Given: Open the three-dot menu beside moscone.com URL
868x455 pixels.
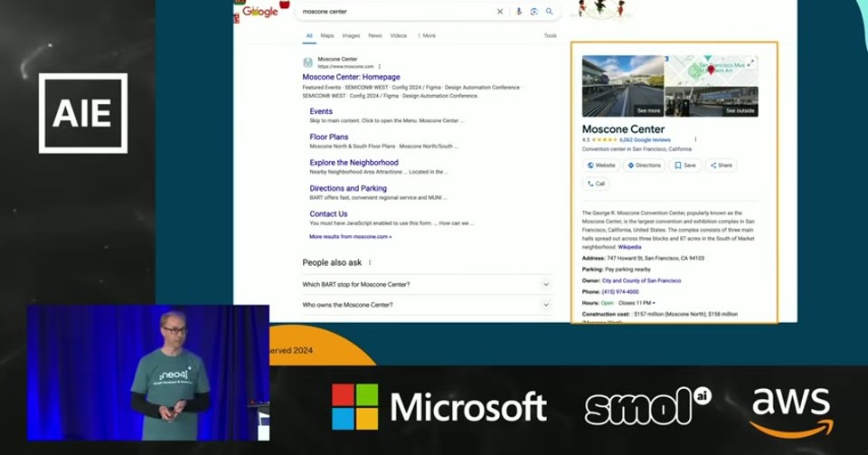Looking at the screenshot, I should click(x=380, y=66).
